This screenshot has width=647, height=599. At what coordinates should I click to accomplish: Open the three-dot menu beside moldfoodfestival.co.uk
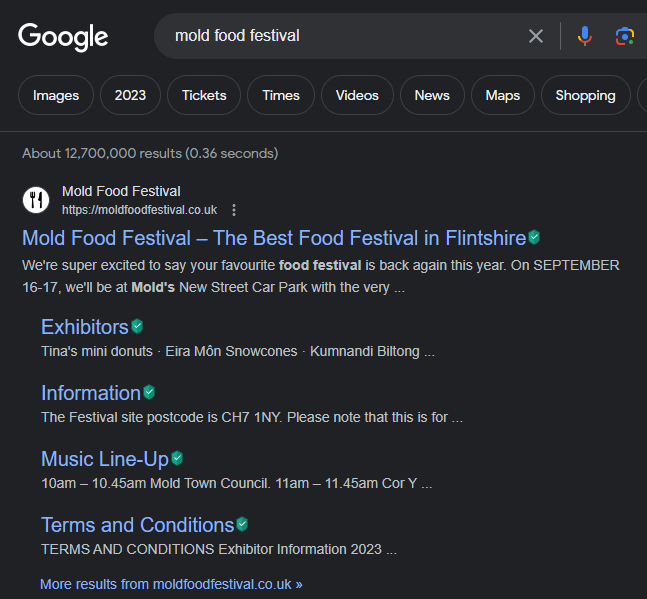(x=234, y=210)
